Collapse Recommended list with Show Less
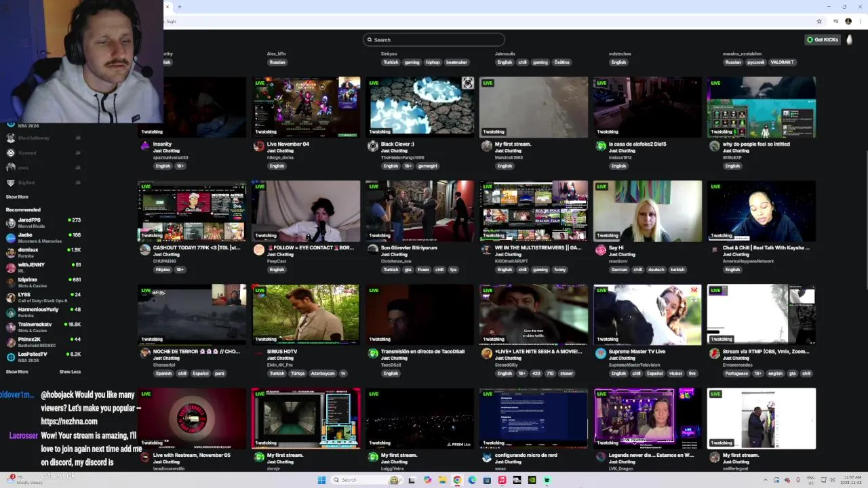Viewport: 868px width, 488px height. (70, 371)
